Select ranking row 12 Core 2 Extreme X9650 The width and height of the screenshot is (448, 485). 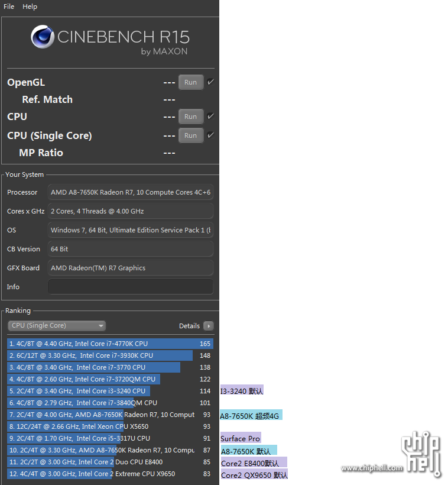pyautogui.click(x=110, y=474)
